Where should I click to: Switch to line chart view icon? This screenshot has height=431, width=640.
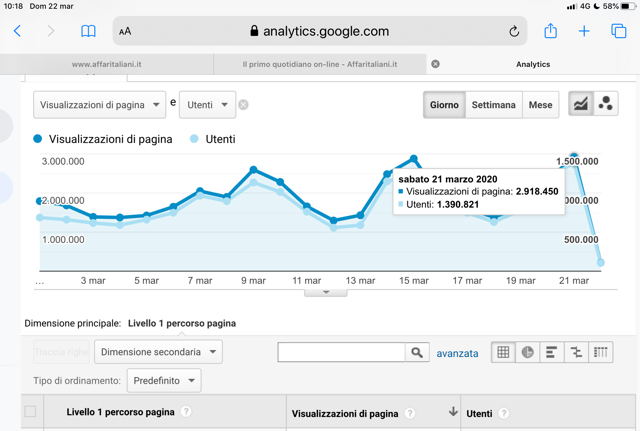(581, 104)
